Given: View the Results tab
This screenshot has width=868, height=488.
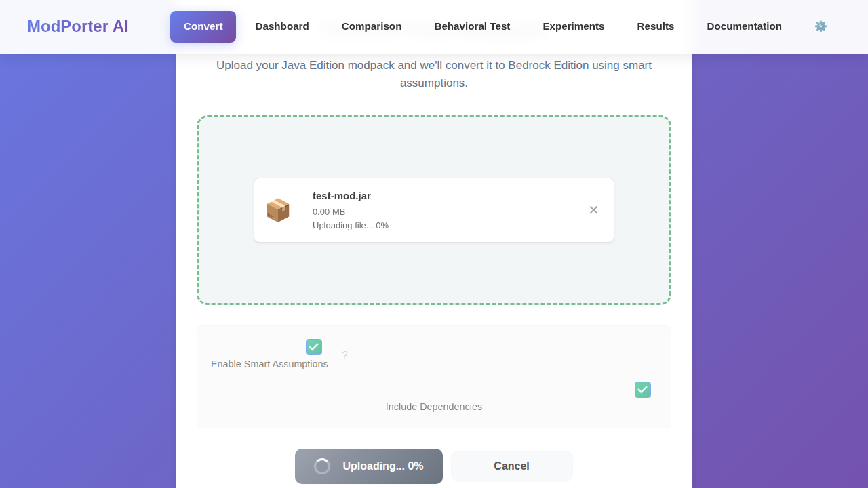Looking at the screenshot, I should [x=655, y=26].
